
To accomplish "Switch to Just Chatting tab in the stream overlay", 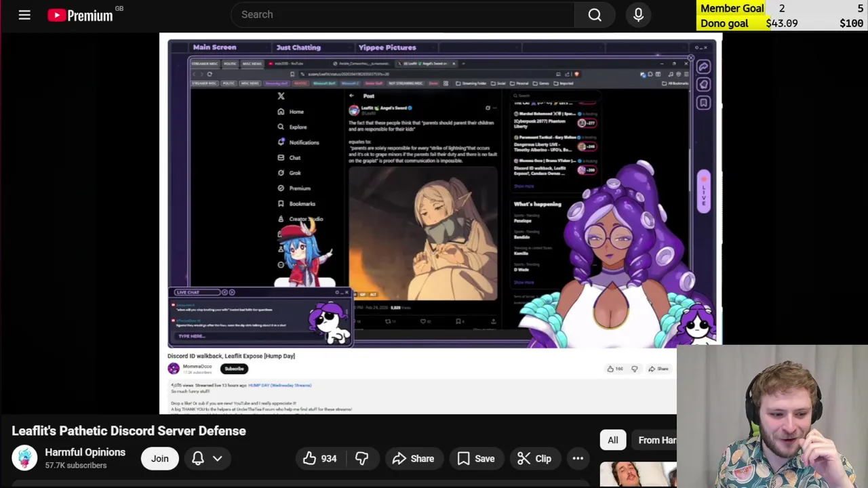I will click(298, 47).
